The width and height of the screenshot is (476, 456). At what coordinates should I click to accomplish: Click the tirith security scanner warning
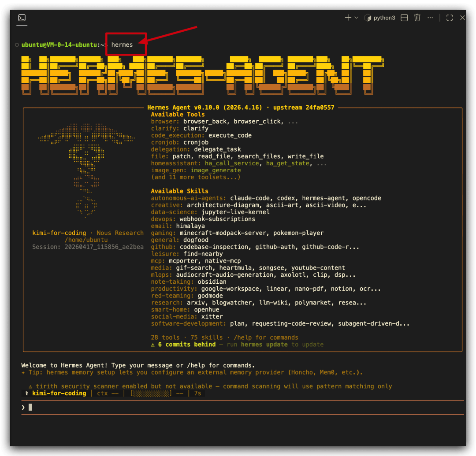pos(210,386)
